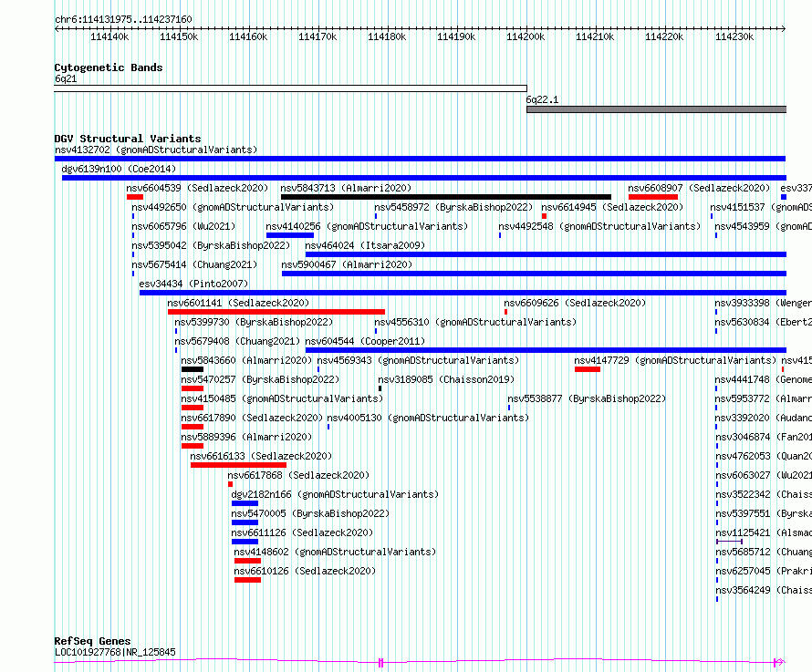Open nsv604544 (Cooper2011) label
The image size is (812, 672).
pos(365,341)
